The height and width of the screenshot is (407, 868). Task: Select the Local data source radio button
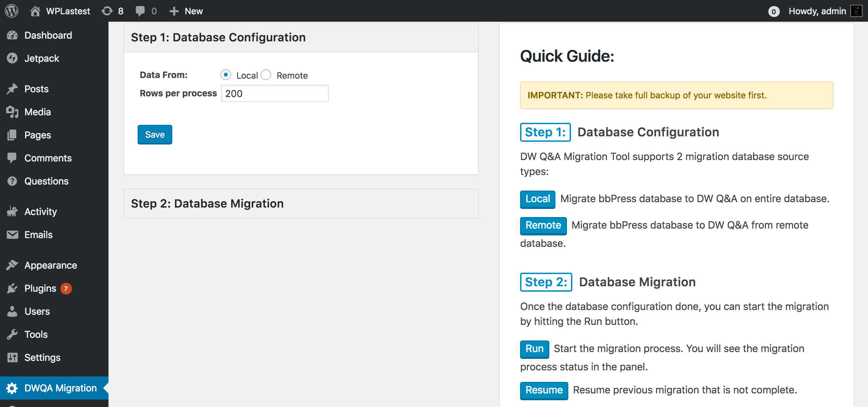tap(225, 75)
